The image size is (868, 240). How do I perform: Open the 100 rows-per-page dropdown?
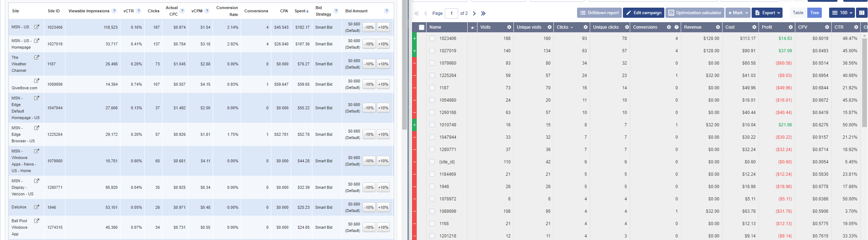pos(841,13)
